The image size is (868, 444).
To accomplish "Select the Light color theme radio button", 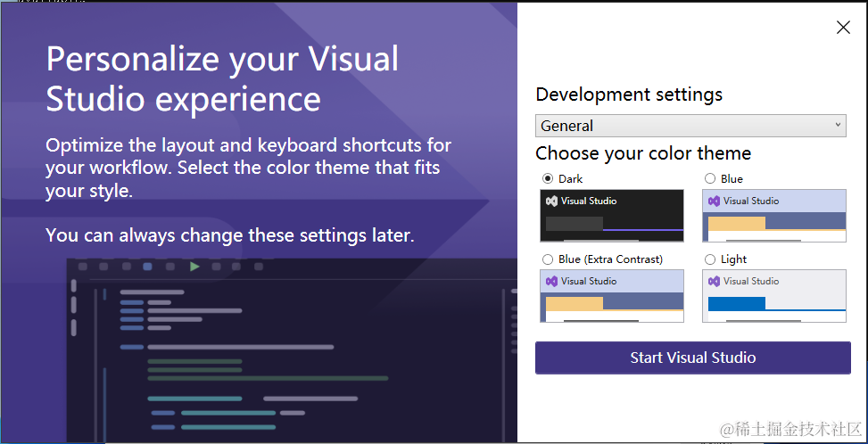I will [710, 259].
